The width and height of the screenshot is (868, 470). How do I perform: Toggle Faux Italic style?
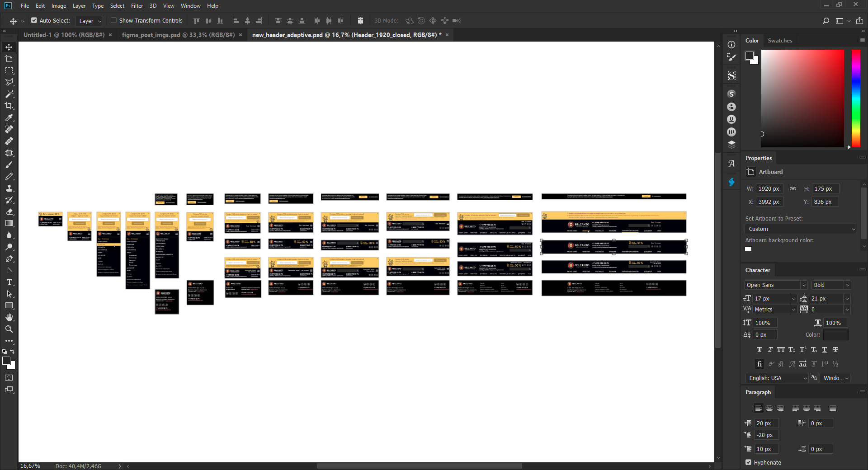point(770,349)
